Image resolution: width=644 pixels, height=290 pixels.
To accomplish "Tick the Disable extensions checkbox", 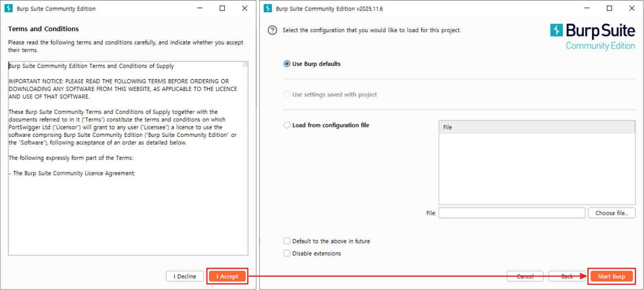I will pyautogui.click(x=287, y=253).
